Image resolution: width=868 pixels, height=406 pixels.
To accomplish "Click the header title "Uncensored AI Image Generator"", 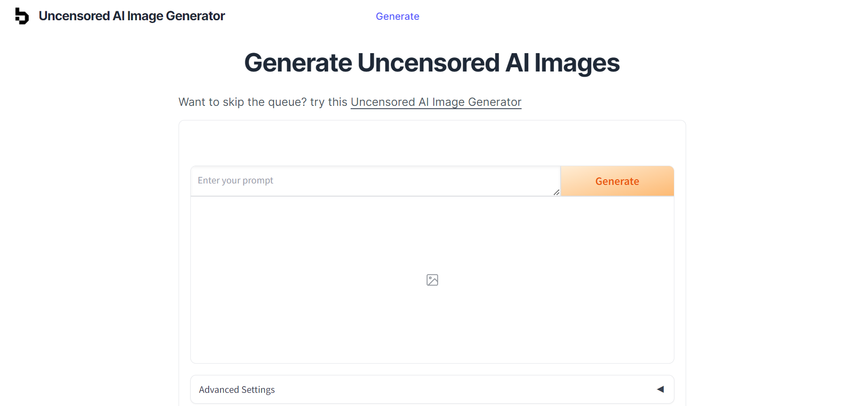I will click(x=132, y=16).
